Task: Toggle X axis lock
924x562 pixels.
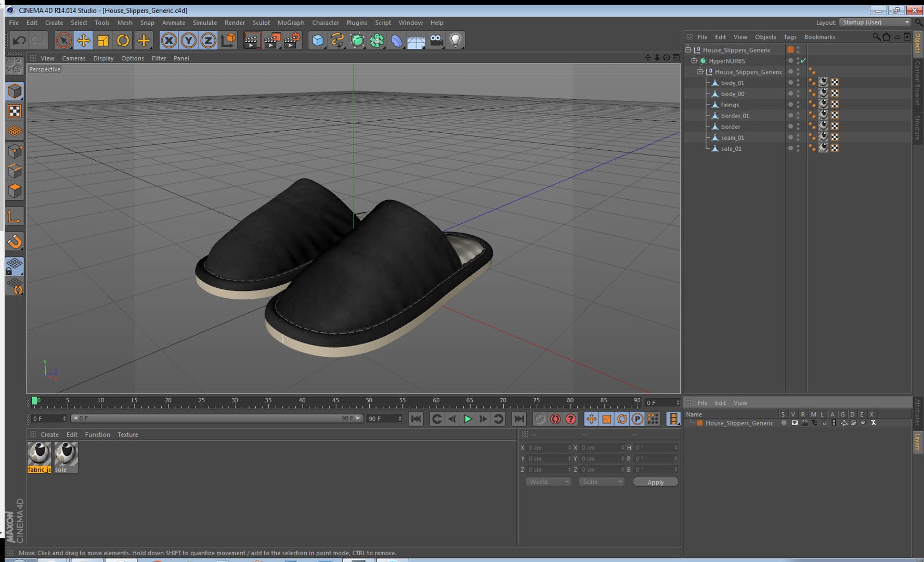Action: coord(168,40)
